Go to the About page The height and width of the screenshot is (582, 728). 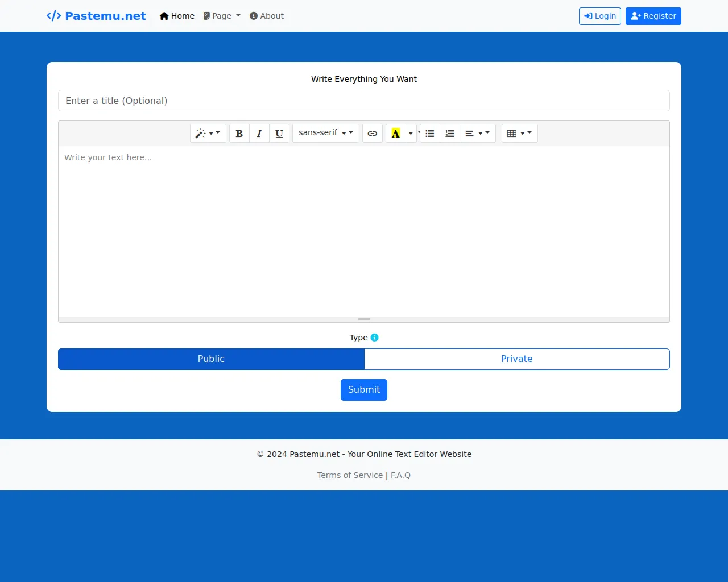(267, 16)
